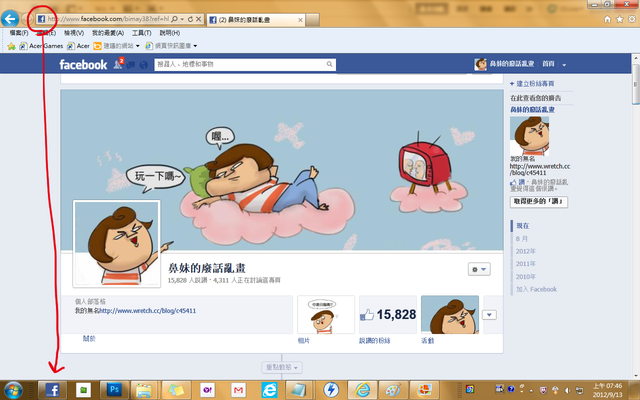640x400 pixels.
Task: Open the 檢視(V) menu
Action: (74, 33)
